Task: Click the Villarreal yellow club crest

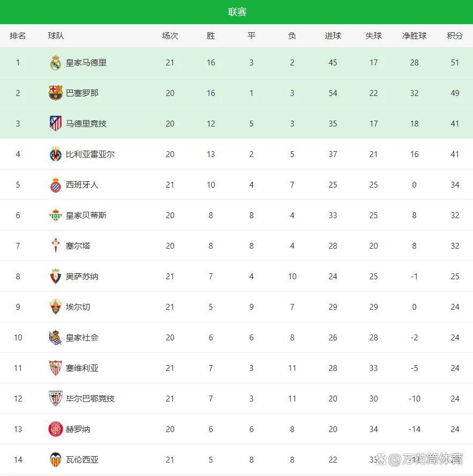Action: click(56, 154)
